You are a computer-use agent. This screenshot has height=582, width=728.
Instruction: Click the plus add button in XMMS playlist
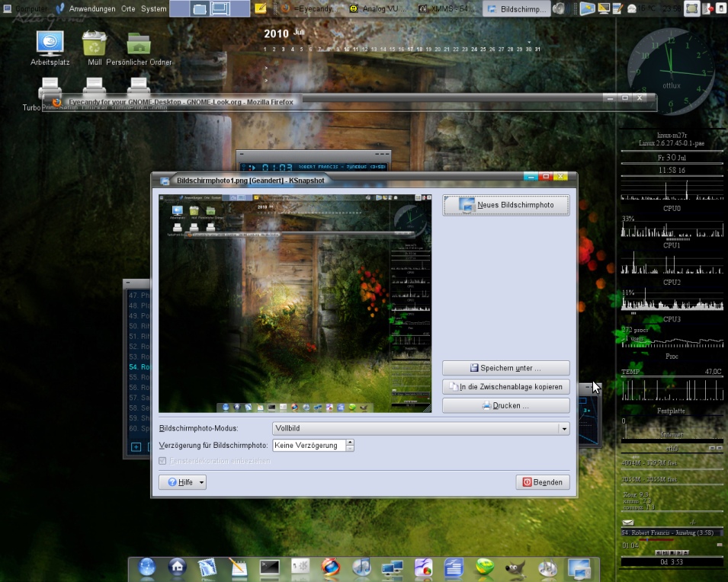tap(136, 447)
